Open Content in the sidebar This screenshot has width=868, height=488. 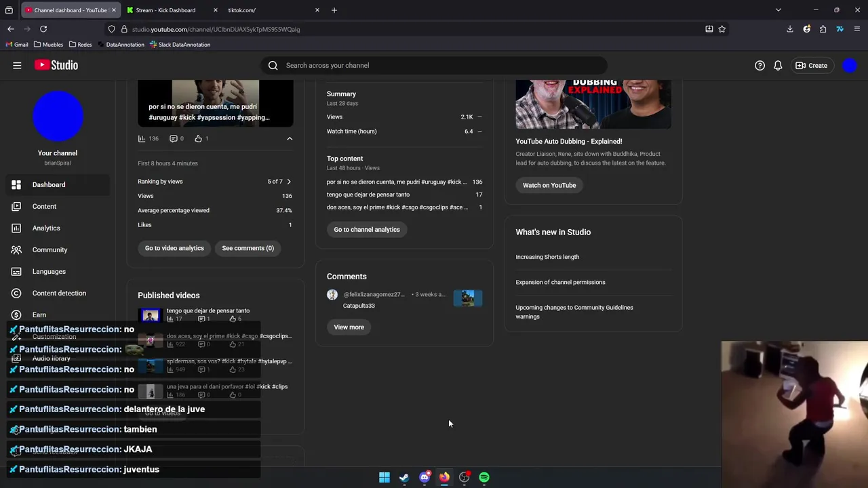point(58,206)
